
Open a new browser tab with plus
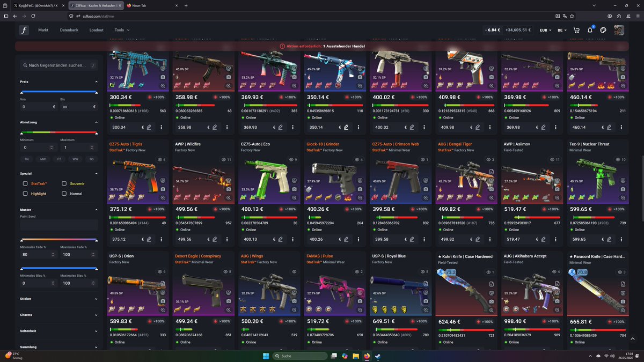tap(186, 5)
